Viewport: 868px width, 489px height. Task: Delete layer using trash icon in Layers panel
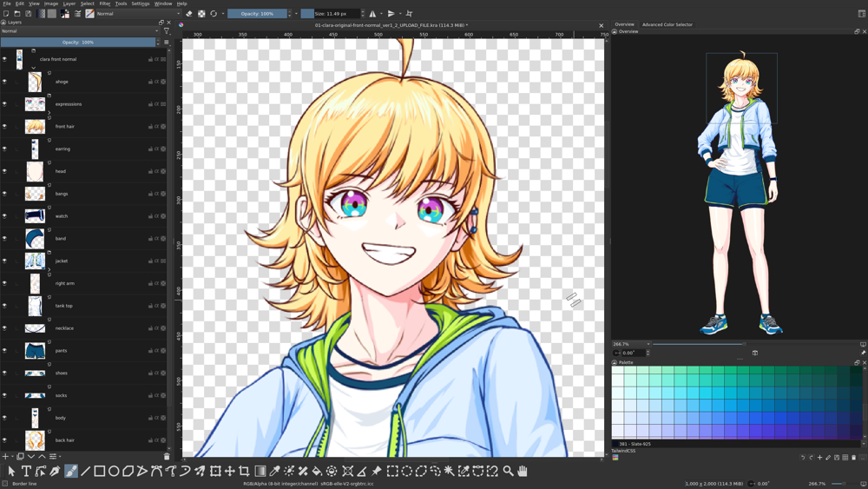pyautogui.click(x=167, y=456)
